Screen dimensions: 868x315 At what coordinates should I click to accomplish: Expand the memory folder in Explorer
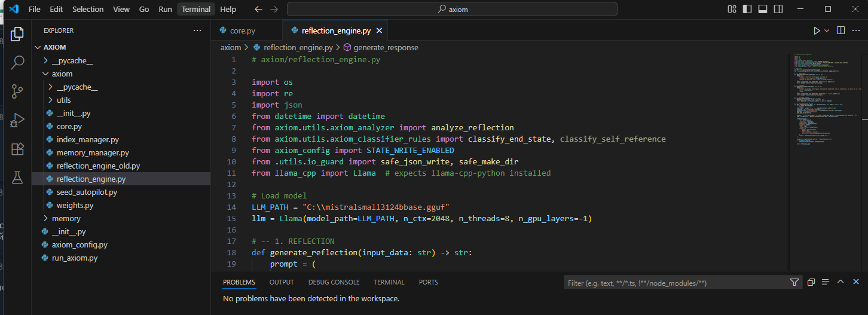tap(66, 219)
